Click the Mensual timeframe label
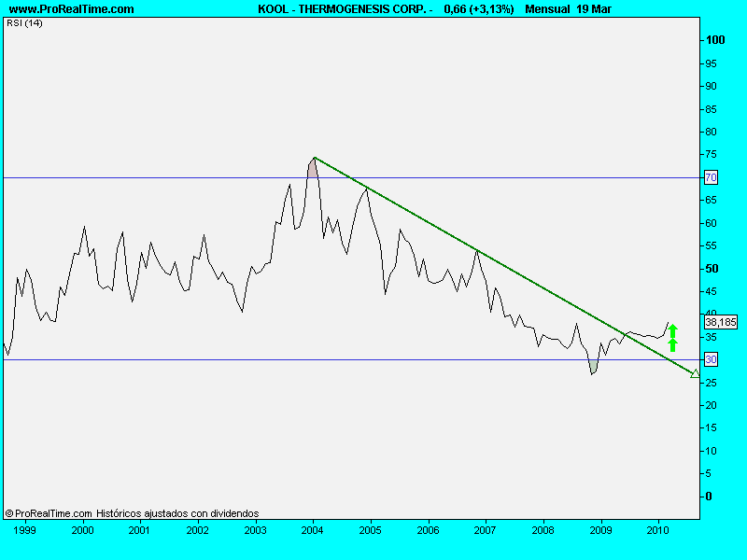Image resolution: width=747 pixels, height=560 pixels. click(547, 9)
